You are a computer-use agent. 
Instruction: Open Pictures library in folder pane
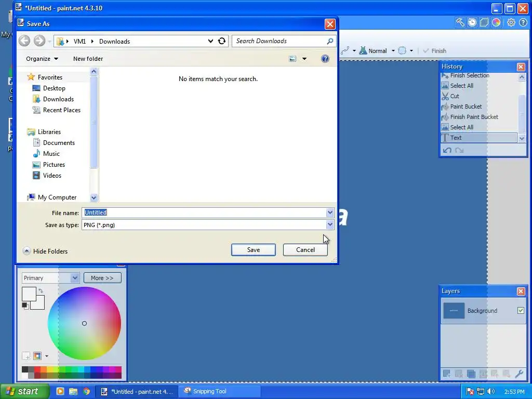point(54,165)
